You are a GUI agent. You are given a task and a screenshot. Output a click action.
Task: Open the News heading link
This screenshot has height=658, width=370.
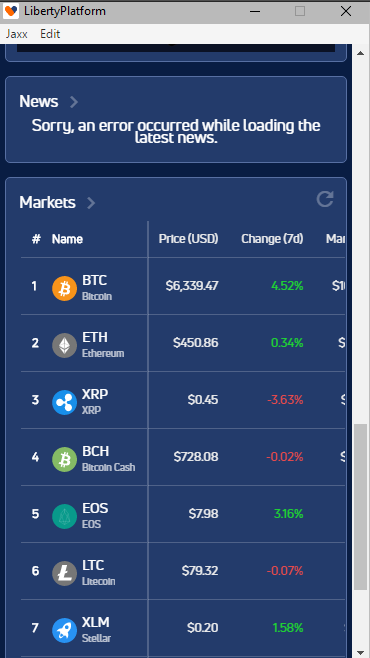click(39, 101)
